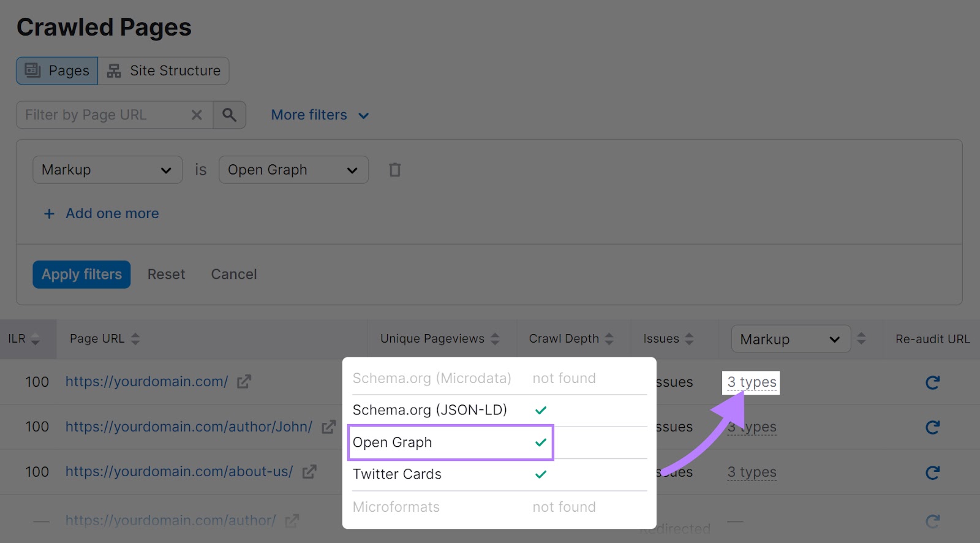Toggle sorting on the ILR column
The image size is (980, 543).
(x=36, y=339)
